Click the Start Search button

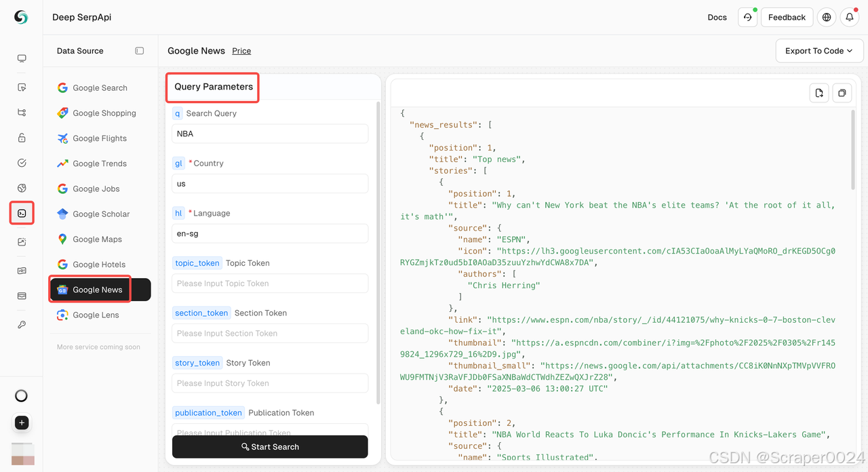click(x=270, y=447)
